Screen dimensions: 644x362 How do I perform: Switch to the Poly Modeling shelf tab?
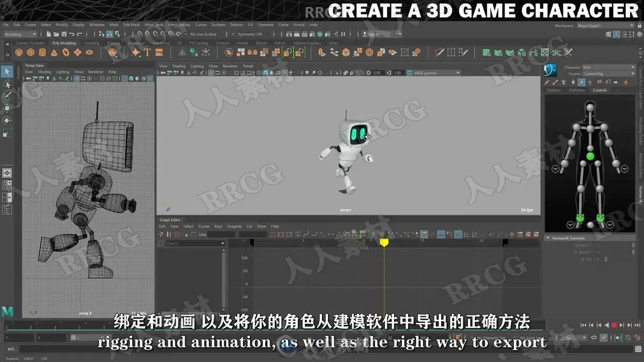[64, 43]
